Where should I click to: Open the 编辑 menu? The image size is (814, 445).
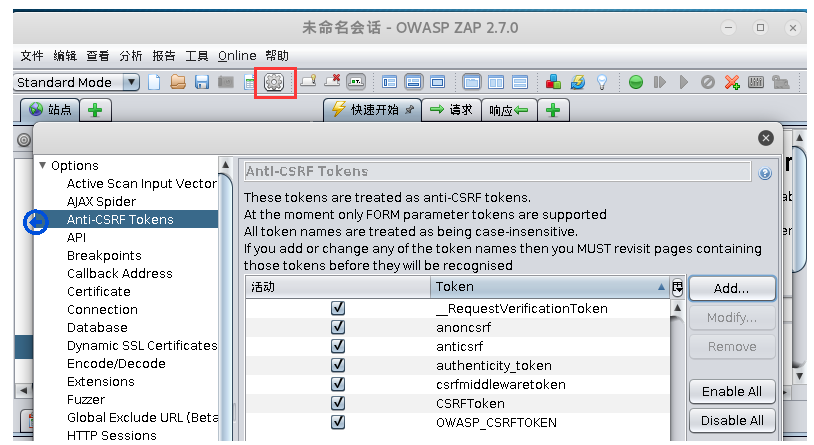tap(65, 56)
